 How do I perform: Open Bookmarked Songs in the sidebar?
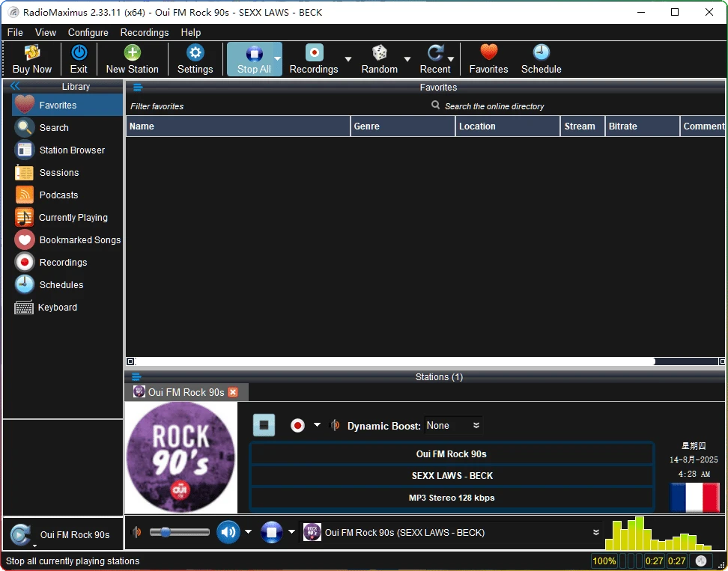(67, 239)
